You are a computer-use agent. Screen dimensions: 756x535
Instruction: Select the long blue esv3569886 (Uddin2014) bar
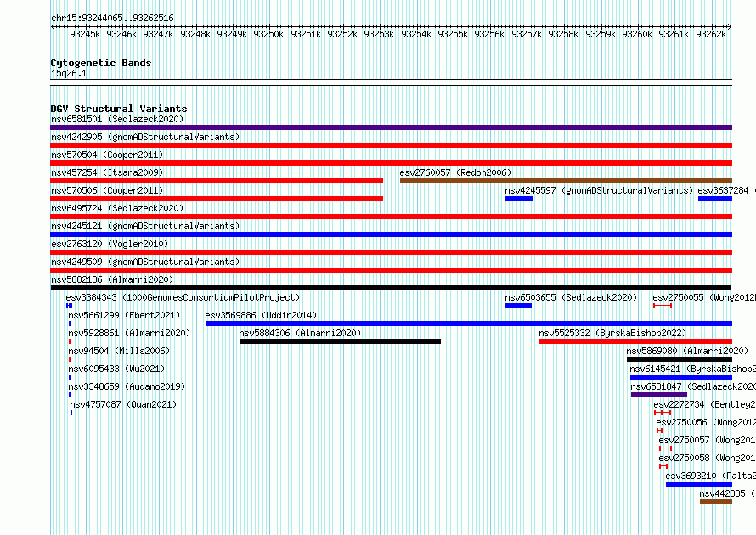469,324
